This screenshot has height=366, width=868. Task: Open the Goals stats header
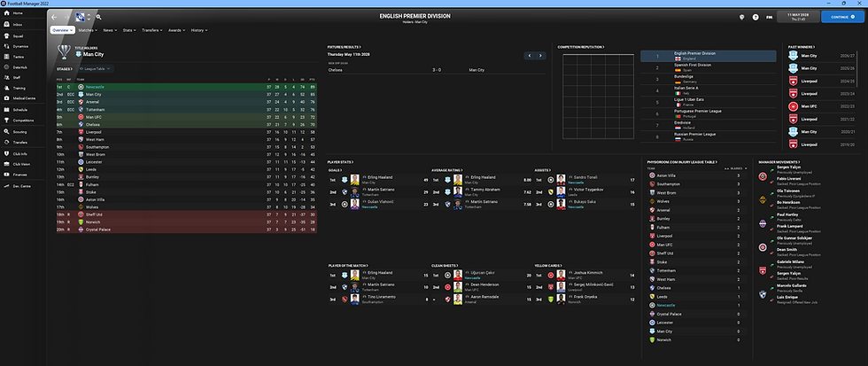pyautogui.click(x=335, y=170)
